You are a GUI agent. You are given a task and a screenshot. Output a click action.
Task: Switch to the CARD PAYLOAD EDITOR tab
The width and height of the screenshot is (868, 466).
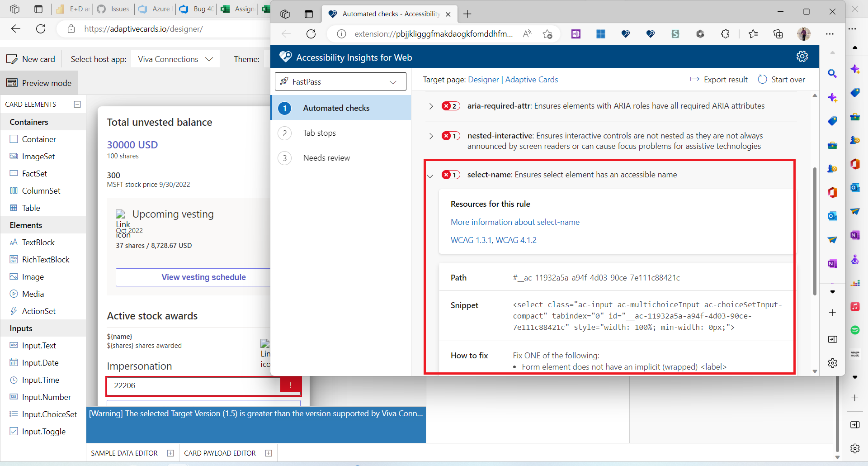[x=220, y=453]
